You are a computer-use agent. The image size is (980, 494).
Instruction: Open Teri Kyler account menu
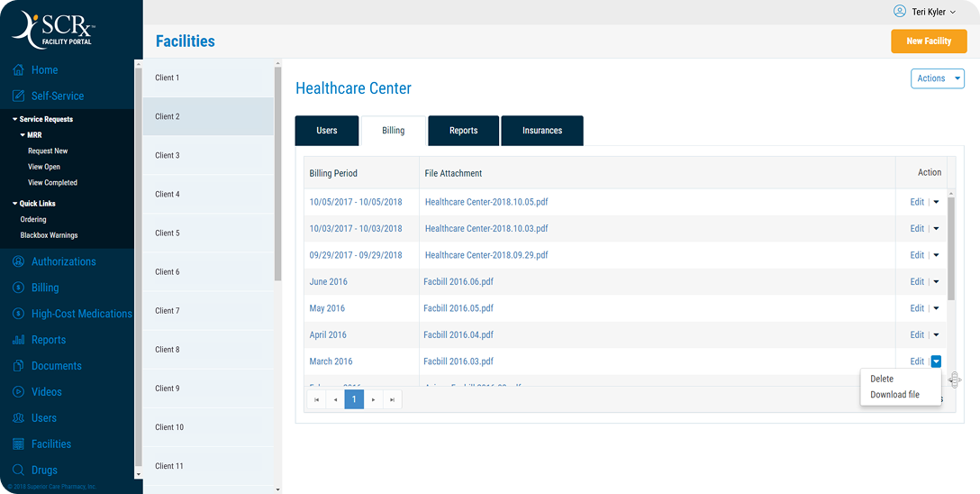934,12
